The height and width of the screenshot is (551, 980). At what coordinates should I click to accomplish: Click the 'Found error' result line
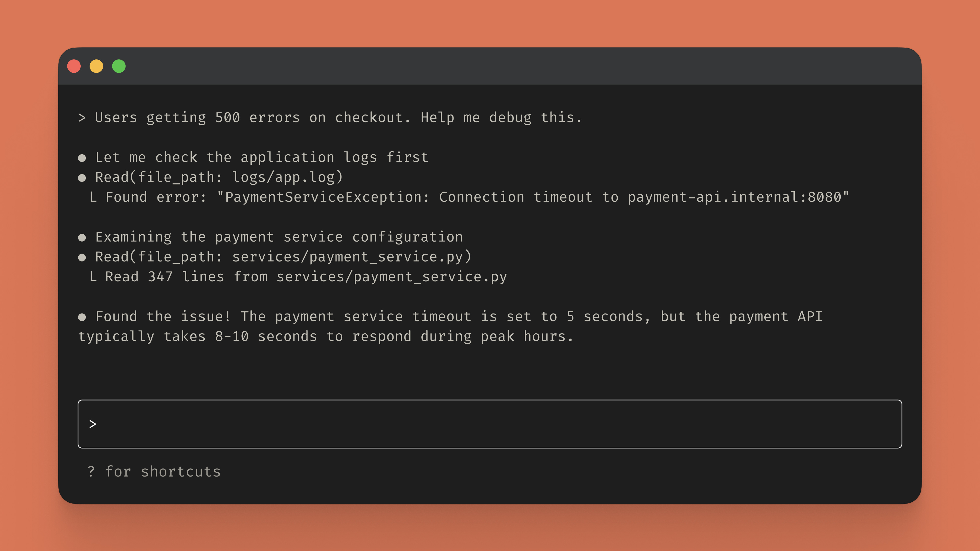469,197
